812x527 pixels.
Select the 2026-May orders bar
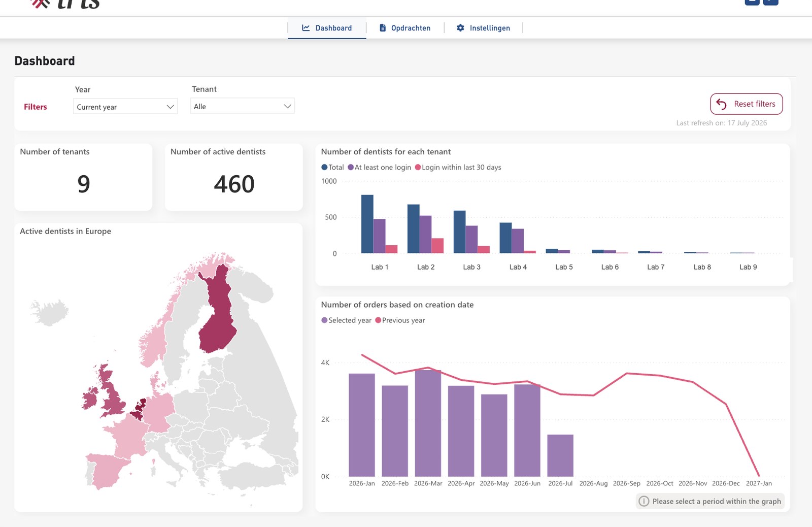494,436
